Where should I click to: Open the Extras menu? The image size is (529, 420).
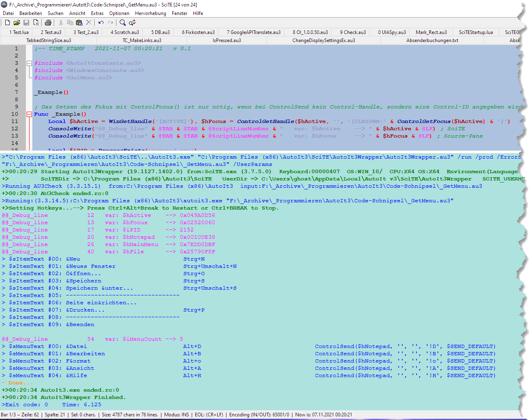pos(97,13)
